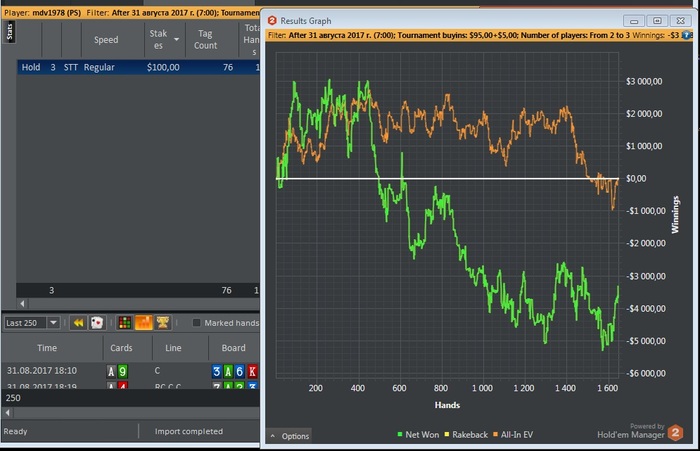
Task: Select the hand row dated 31.08.2017 18:10
Action: pos(131,371)
